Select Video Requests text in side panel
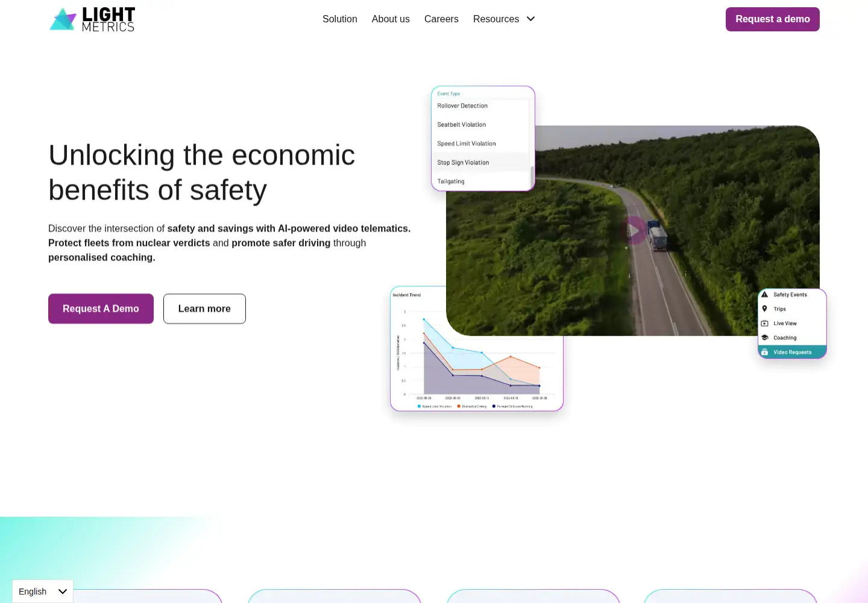Screen dimensions: 868x603 (x=792, y=353)
